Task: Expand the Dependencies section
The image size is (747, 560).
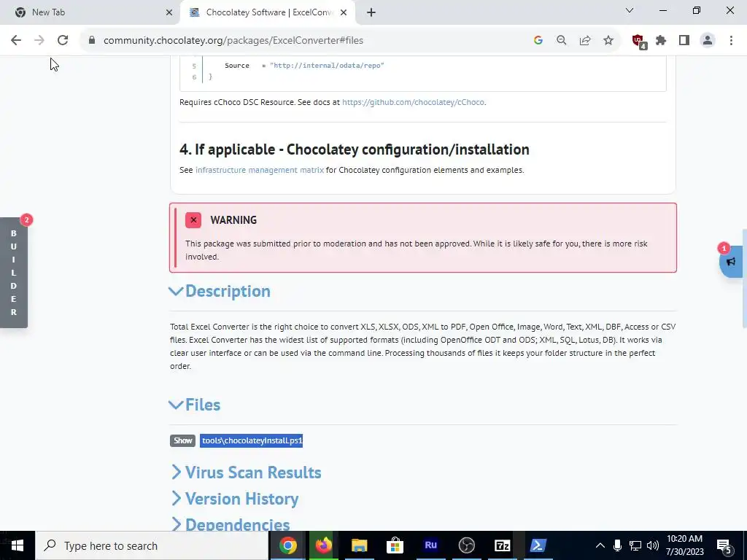Action: [231, 524]
